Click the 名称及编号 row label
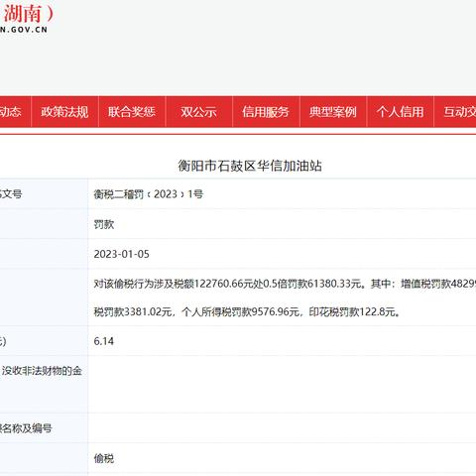The height and width of the screenshot is (476, 476). point(27,428)
